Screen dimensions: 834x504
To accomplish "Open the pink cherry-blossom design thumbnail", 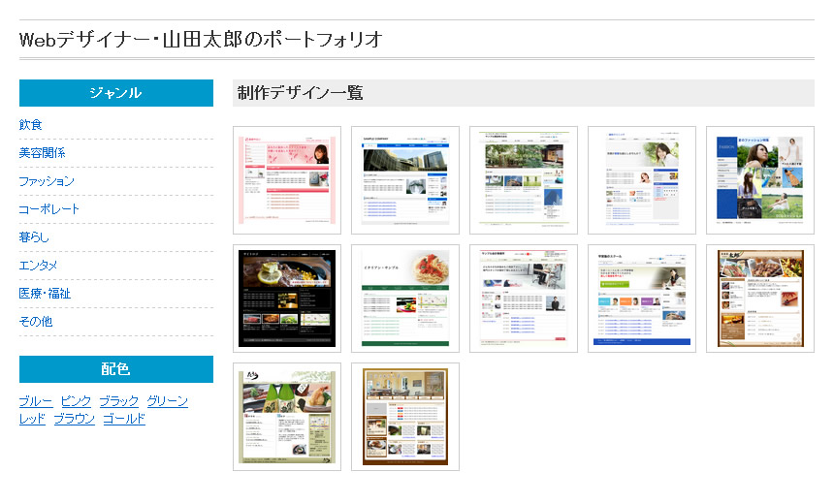I will click(287, 180).
